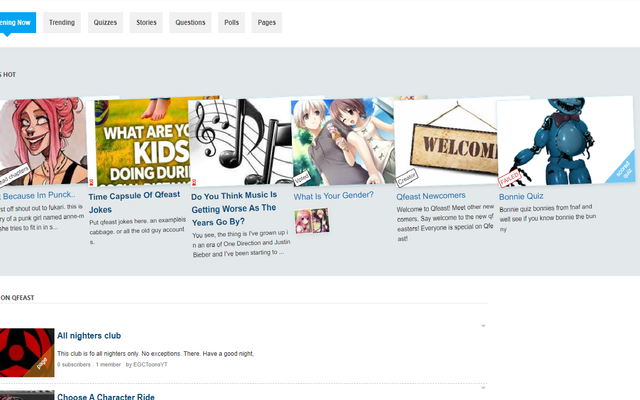The width and height of the screenshot is (640, 400).
Task: Open the blue Bonnie robot quiz image
Action: click(566, 141)
